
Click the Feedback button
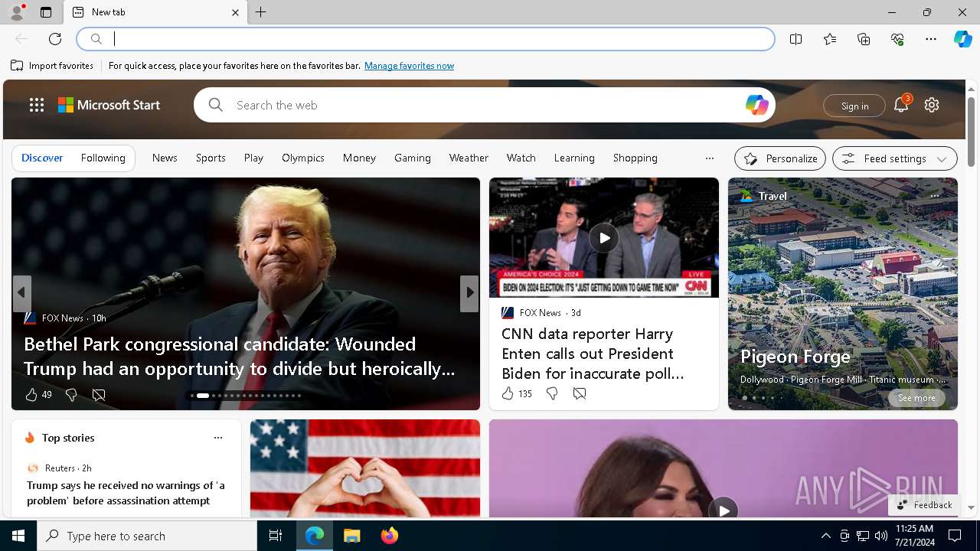[925, 505]
